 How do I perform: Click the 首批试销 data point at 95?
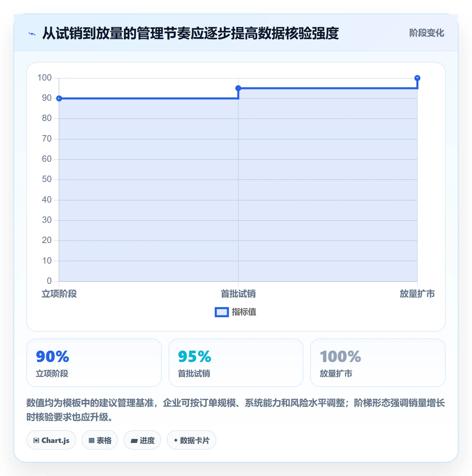click(x=238, y=88)
